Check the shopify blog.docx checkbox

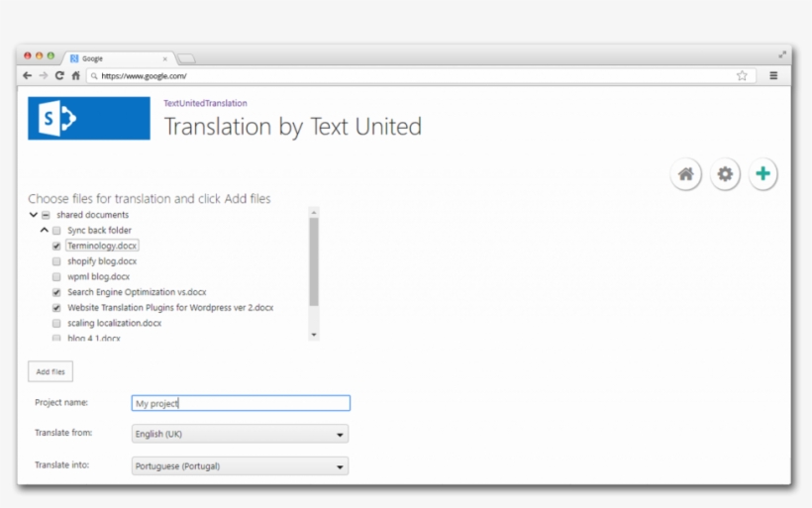pos(56,261)
